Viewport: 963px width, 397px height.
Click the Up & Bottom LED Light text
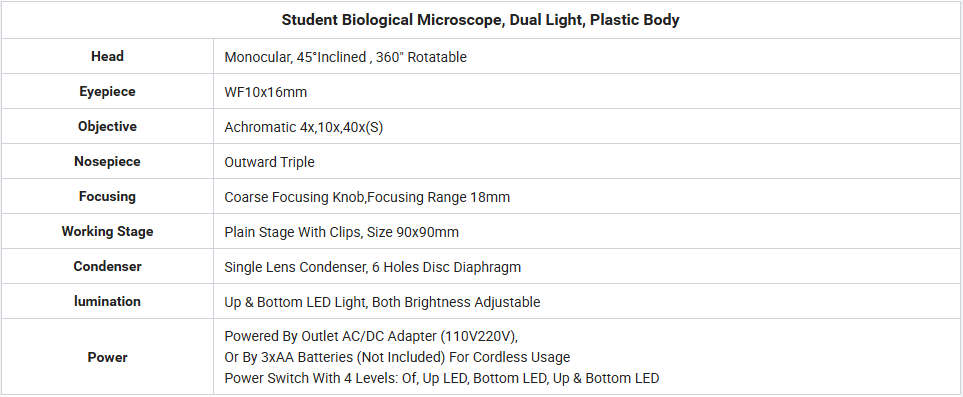pos(383,302)
